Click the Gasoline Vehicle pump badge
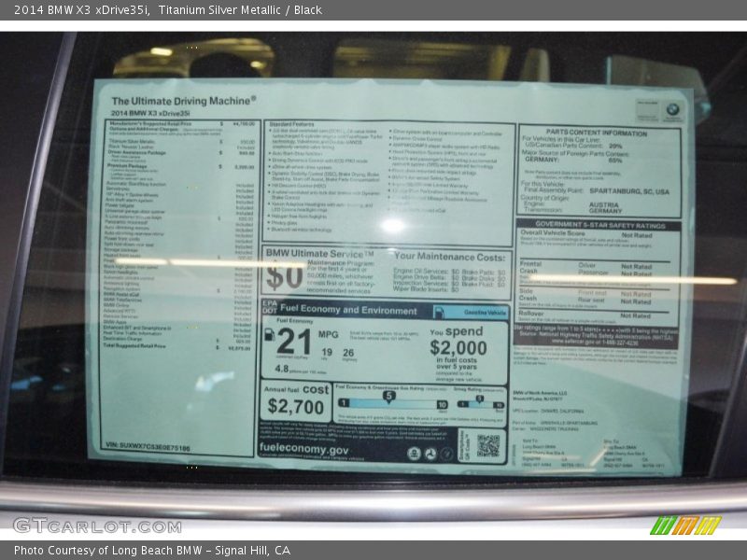Image resolution: width=747 pixels, height=560 pixels. (x=486, y=313)
